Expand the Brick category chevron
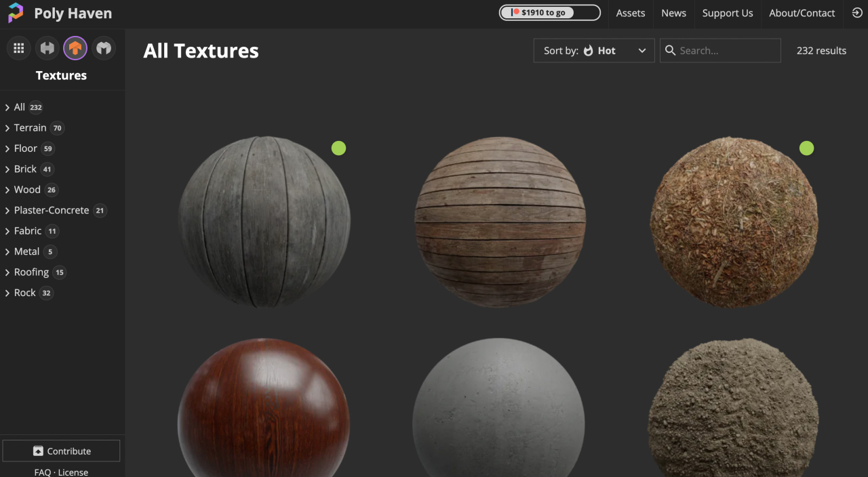868x477 pixels. click(7, 169)
